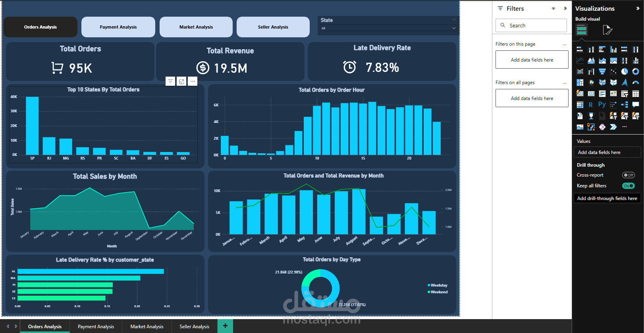
Task: Toggle Keep all filters switch
Action: 629,186
